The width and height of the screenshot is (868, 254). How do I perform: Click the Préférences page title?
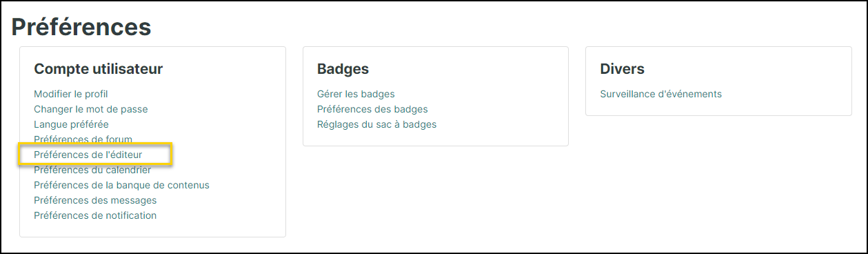coord(81,27)
